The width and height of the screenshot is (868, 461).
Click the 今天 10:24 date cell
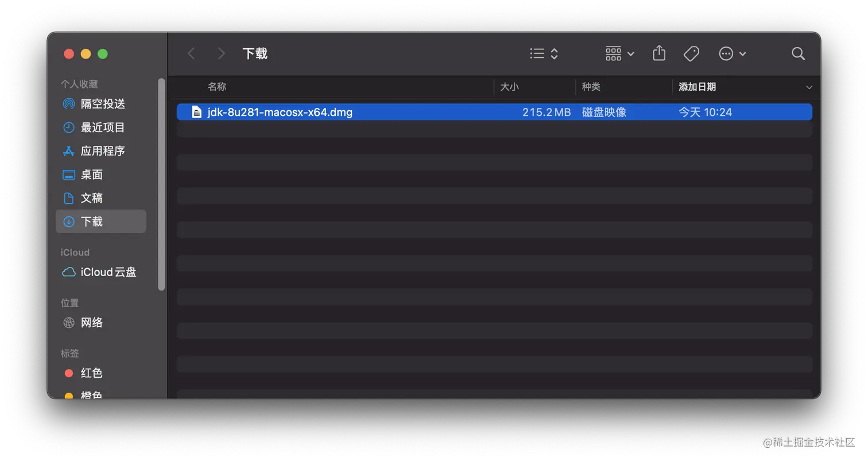coord(706,112)
